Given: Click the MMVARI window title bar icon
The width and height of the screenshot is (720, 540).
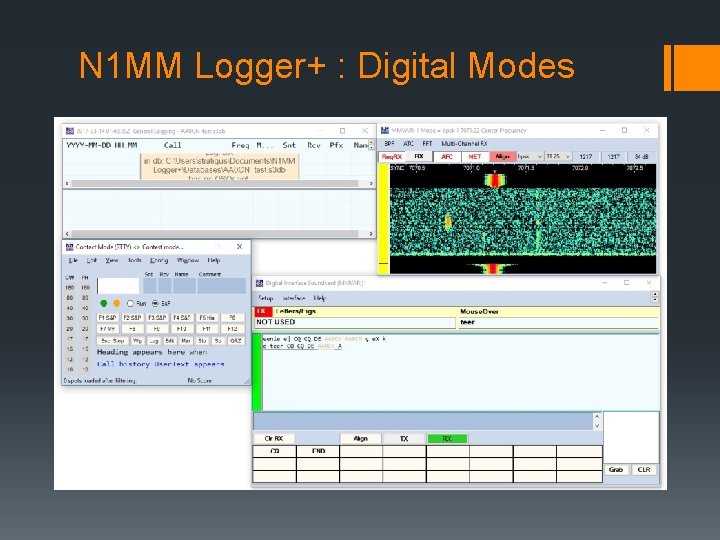Looking at the screenshot, I should (x=385, y=130).
